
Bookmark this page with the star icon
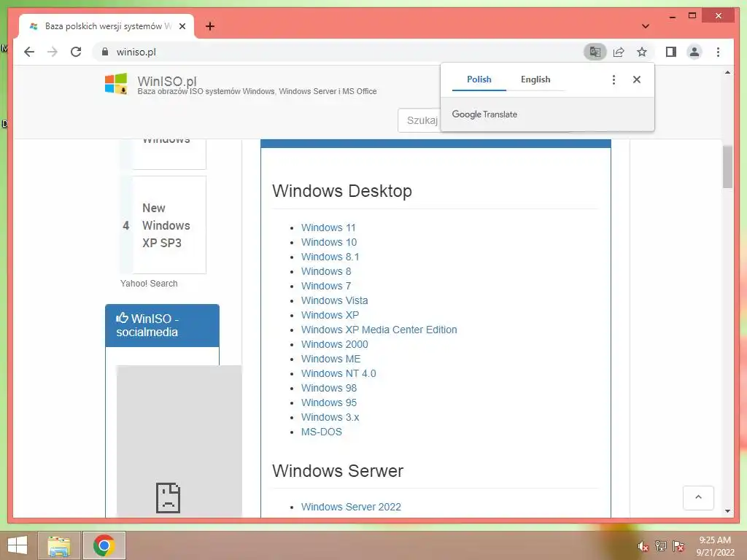pyautogui.click(x=642, y=52)
